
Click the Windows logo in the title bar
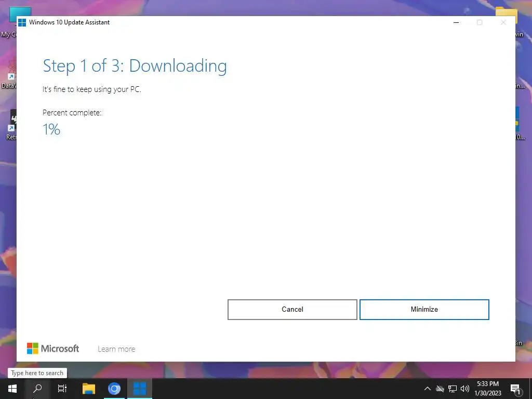pos(22,22)
